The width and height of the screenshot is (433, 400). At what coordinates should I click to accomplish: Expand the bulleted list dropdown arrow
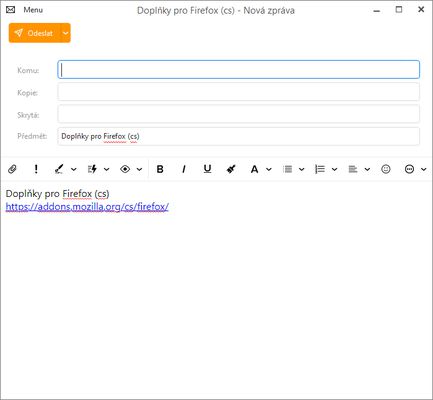point(301,169)
